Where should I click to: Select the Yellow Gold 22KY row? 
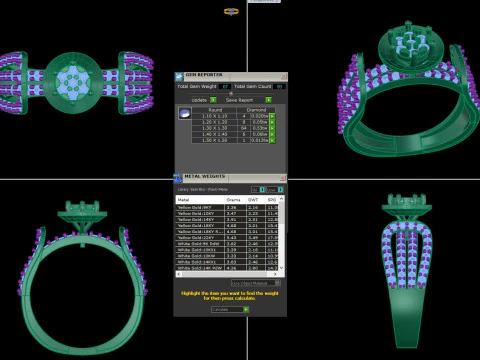[227, 238]
